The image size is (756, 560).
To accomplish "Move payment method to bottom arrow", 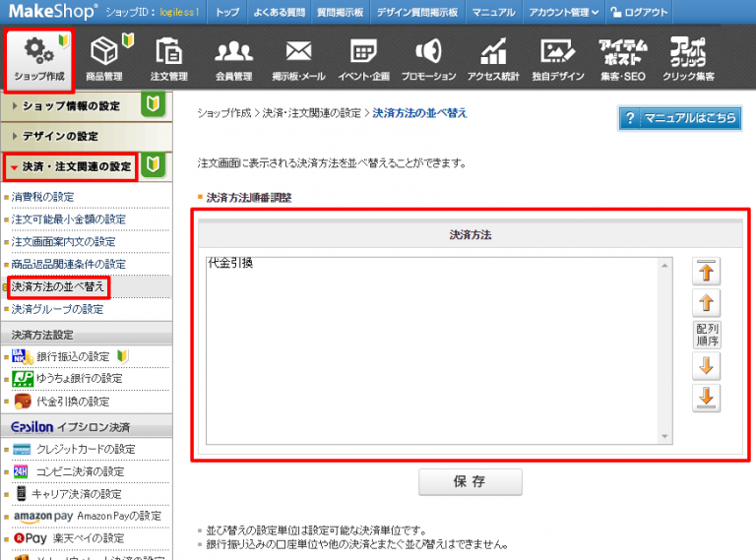I will [x=707, y=398].
